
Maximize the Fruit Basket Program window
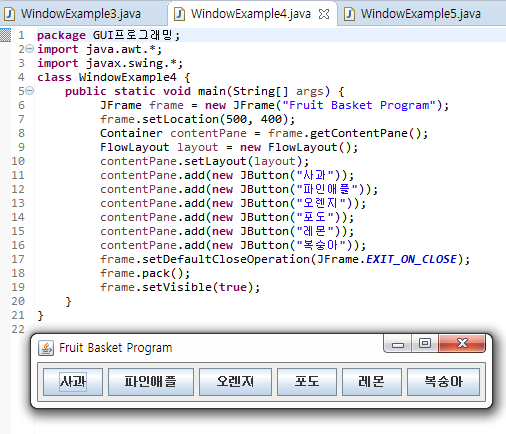coord(425,343)
